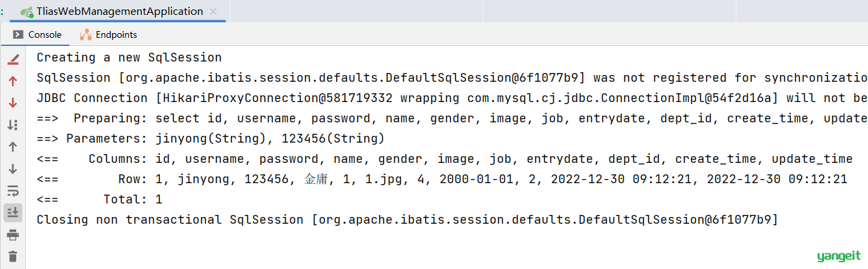Toggle soft-wrap for console output

[13, 191]
